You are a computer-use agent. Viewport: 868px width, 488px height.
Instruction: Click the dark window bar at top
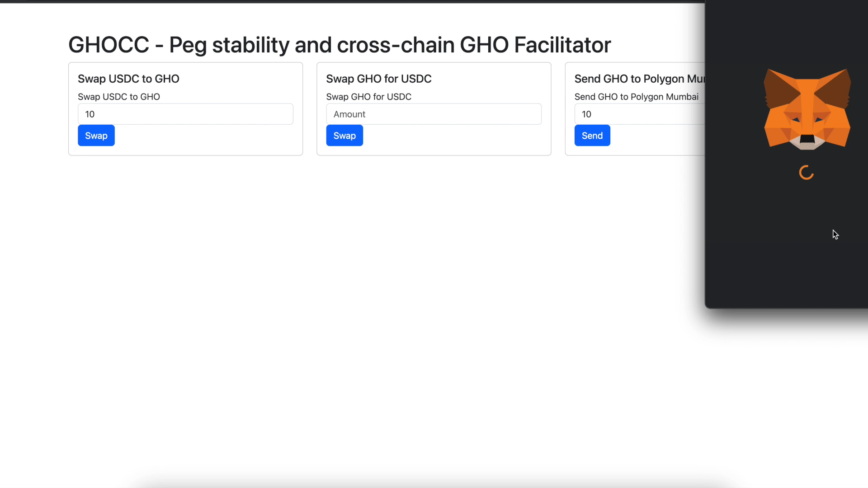click(x=353, y=1)
